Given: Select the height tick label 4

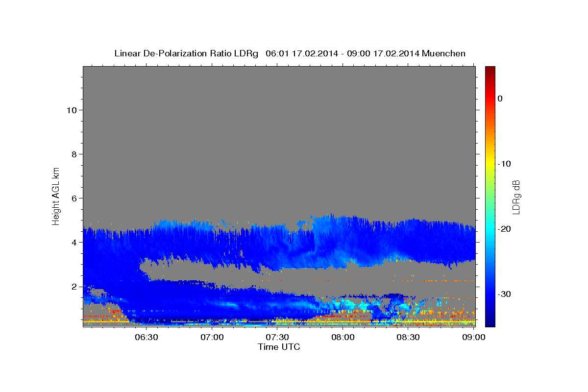Looking at the screenshot, I should pyautogui.click(x=73, y=242).
